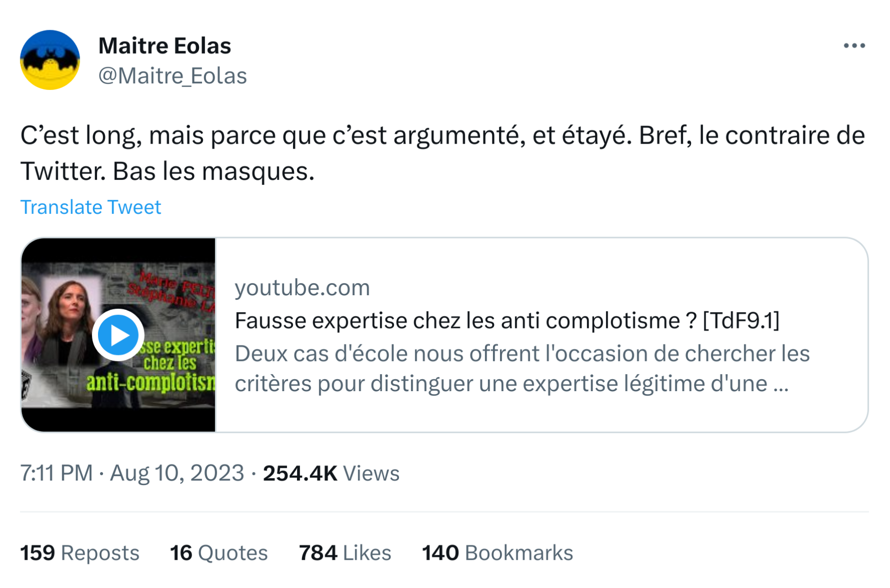Click the Deux cas d'école description text
The image size is (890, 588).
[522, 369]
